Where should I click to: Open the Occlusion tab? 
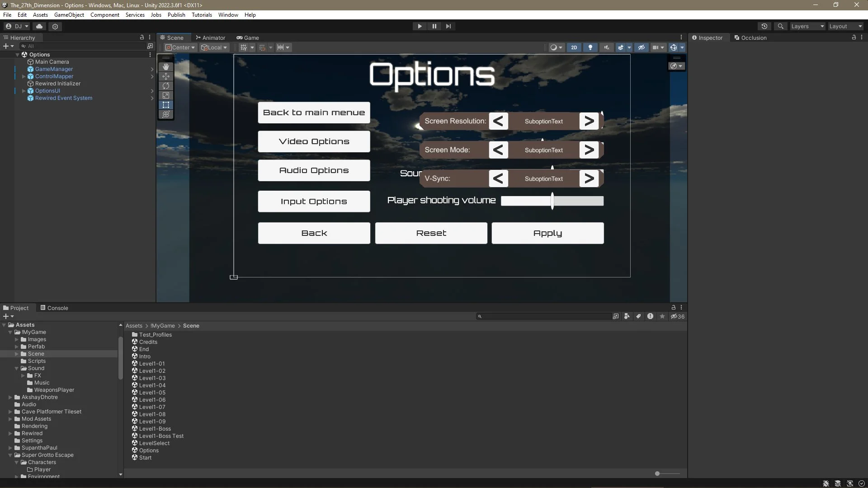click(x=750, y=38)
